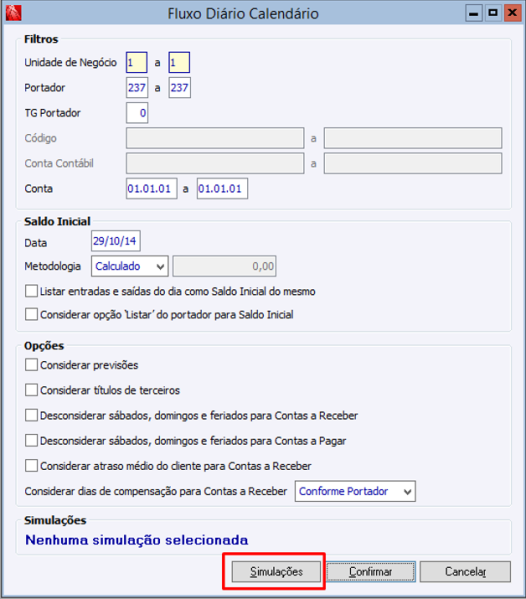
Task: Click 'Nenhuma simulação selecionada' text
Action: [137, 540]
